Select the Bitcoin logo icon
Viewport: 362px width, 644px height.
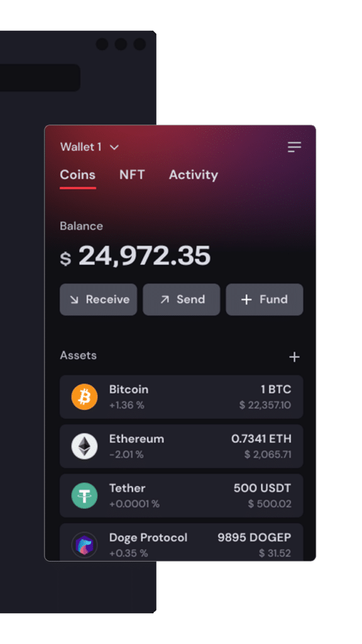[85, 397]
